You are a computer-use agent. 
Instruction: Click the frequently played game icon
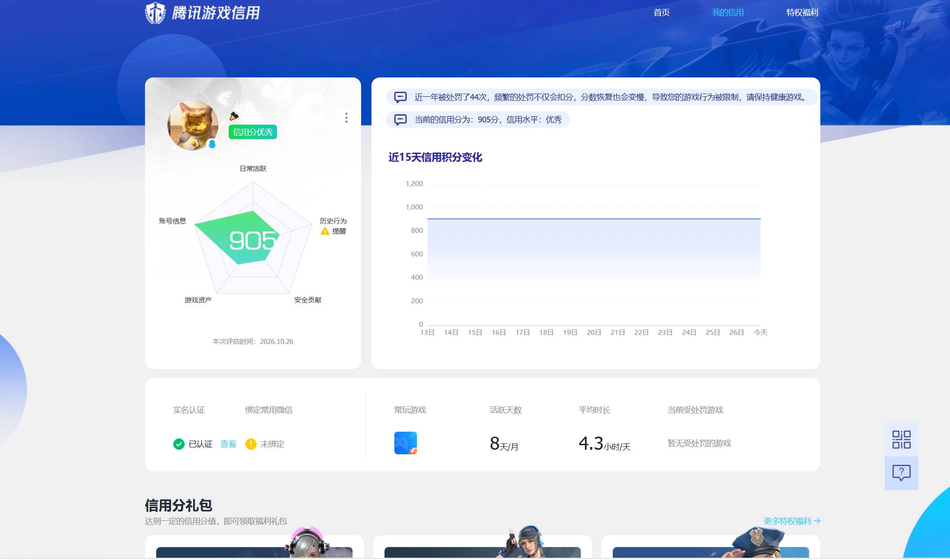406,443
